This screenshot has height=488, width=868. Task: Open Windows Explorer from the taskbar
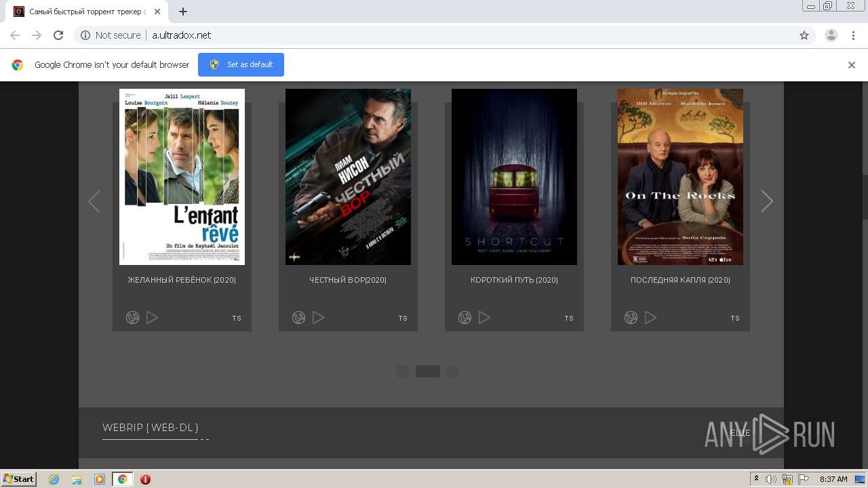click(77, 479)
